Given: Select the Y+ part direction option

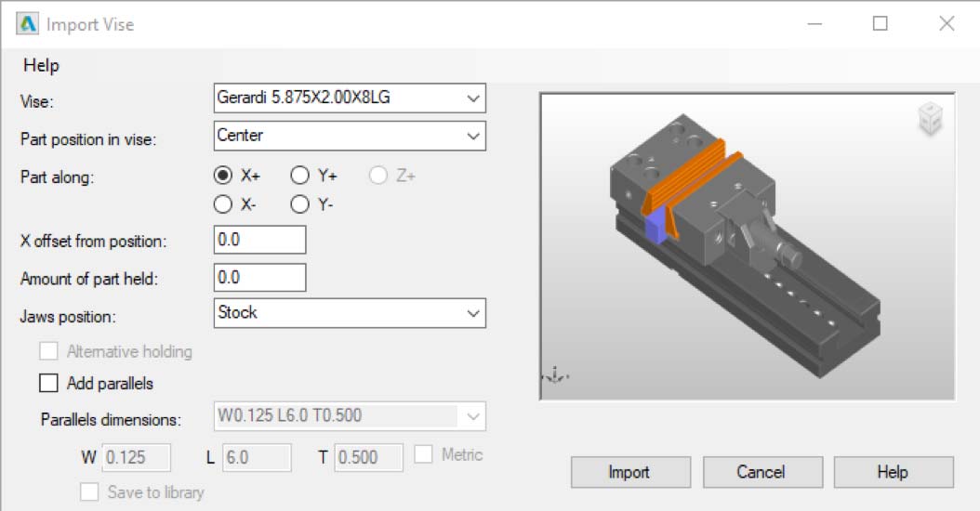Looking at the screenshot, I should point(299,176).
